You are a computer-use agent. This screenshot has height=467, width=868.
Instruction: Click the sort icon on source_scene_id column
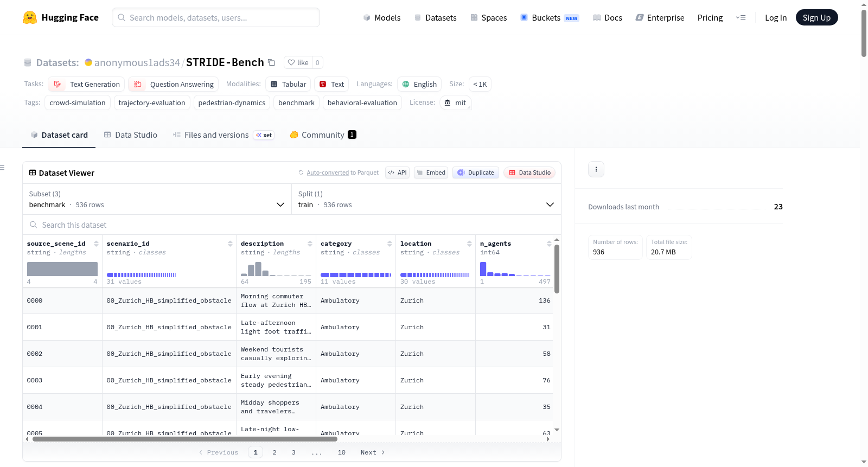pyautogui.click(x=96, y=244)
